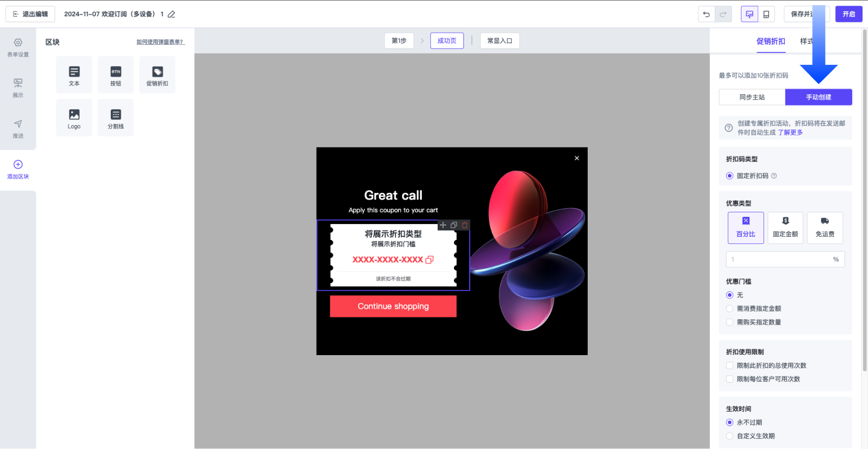Open 如何使用弹窗表单 help link
This screenshot has height=449, width=868.
click(160, 42)
